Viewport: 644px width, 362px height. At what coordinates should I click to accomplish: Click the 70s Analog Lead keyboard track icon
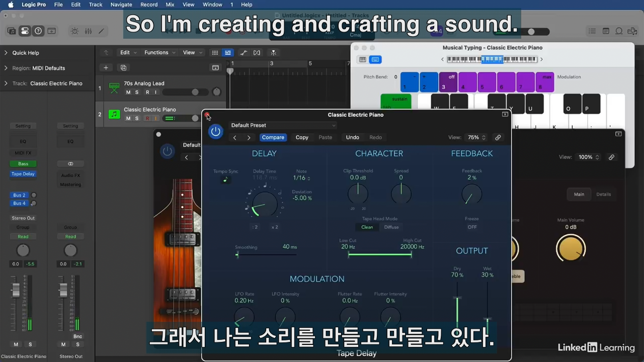(114, 88)
